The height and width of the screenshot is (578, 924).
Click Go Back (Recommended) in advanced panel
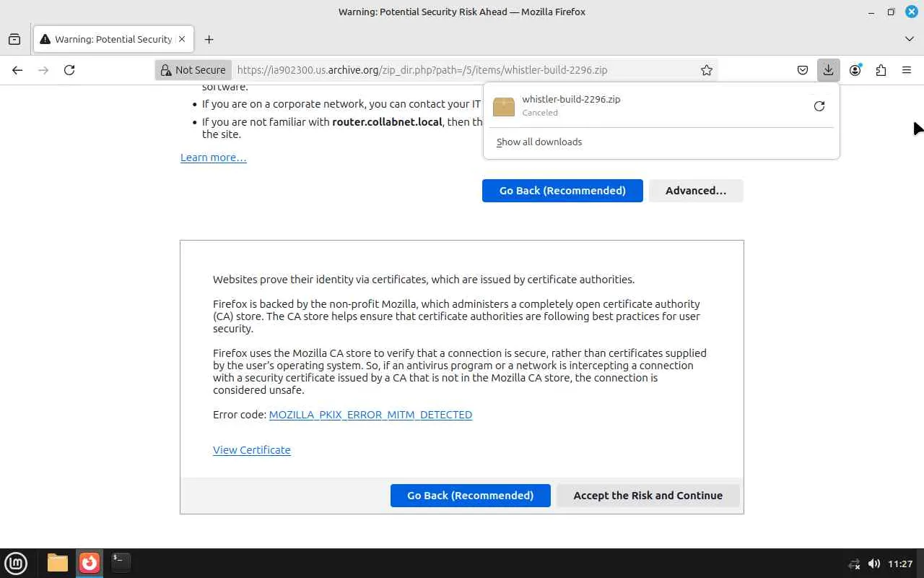pos(471,496)
